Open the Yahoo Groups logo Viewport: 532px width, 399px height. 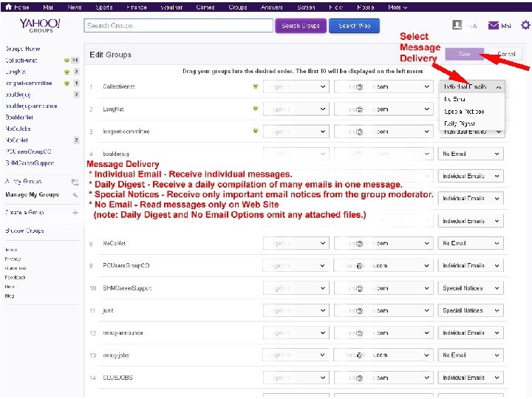[x=40, y=25]
